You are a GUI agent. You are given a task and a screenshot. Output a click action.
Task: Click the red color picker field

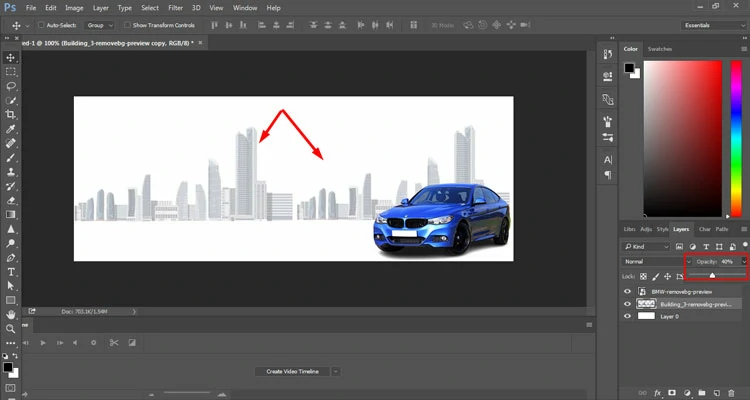(x=683, y=137)
